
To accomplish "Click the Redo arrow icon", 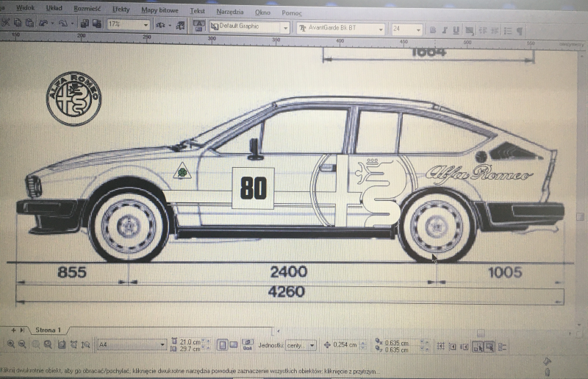I will pos(64,24).
